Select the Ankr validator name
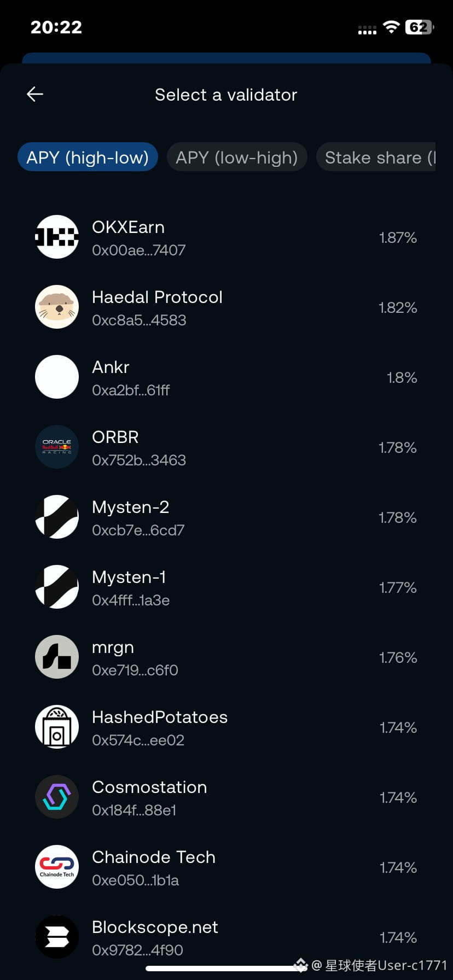 pyautogui.click(x=111, y=367)
